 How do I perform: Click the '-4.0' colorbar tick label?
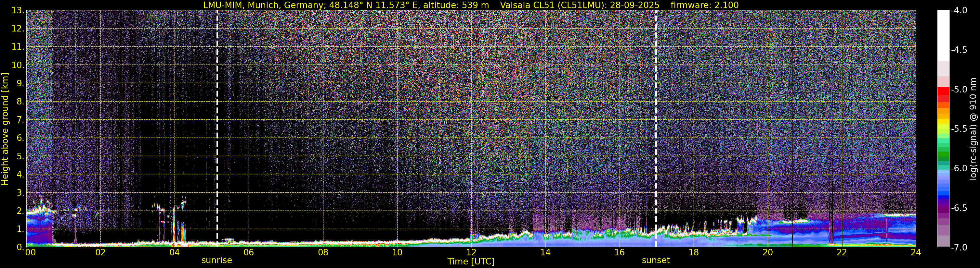(959, 10)
